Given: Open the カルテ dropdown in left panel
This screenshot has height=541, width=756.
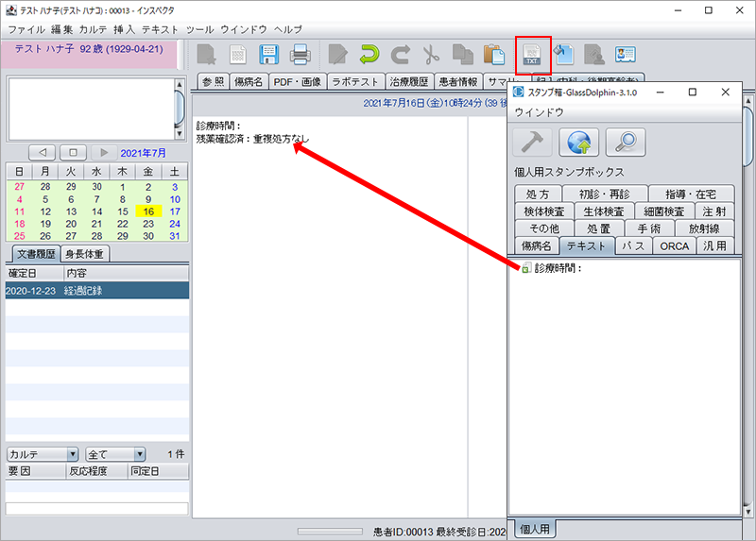Looking at the screenshot, I should 42,454.
